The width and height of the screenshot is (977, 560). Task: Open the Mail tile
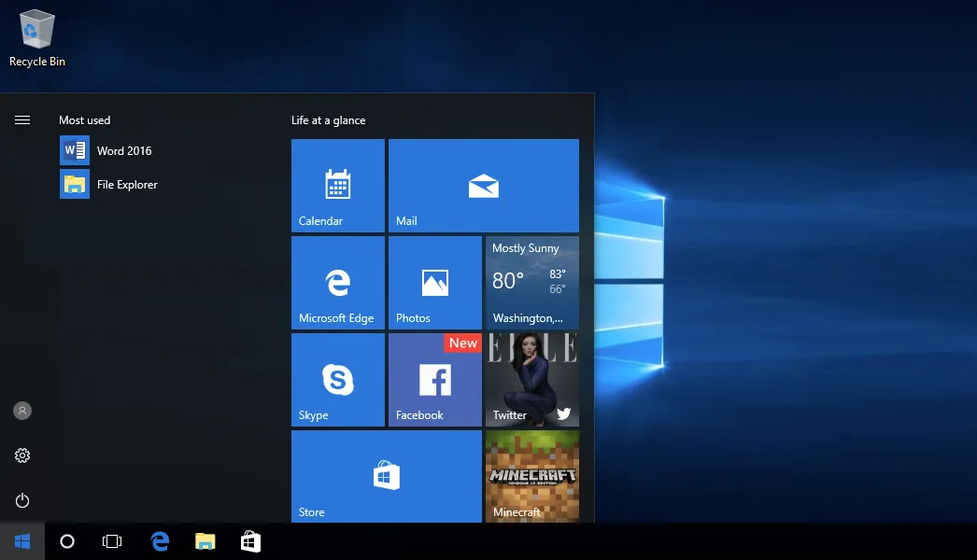[484, 186]
